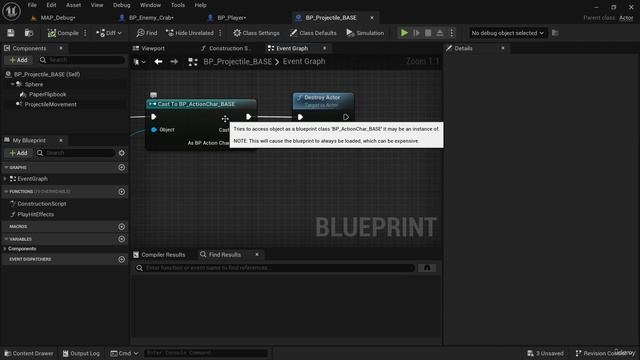Open the Help menu
This screenshot has height=360, width=640.
(x=200, y=5)
